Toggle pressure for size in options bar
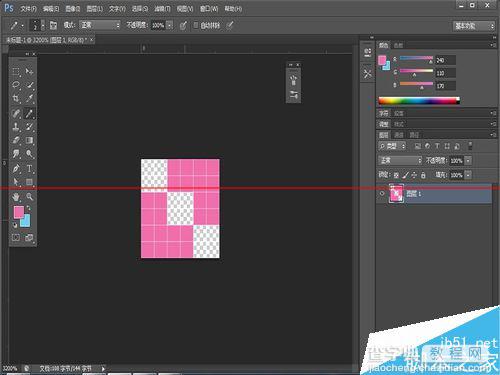The image size is (500, 375). click(x=230, y=25)
